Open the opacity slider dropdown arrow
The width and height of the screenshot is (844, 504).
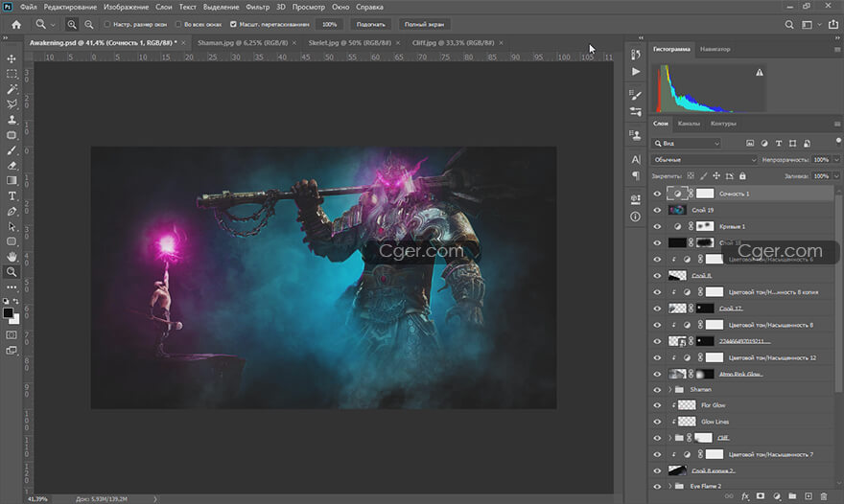[836, 160]
